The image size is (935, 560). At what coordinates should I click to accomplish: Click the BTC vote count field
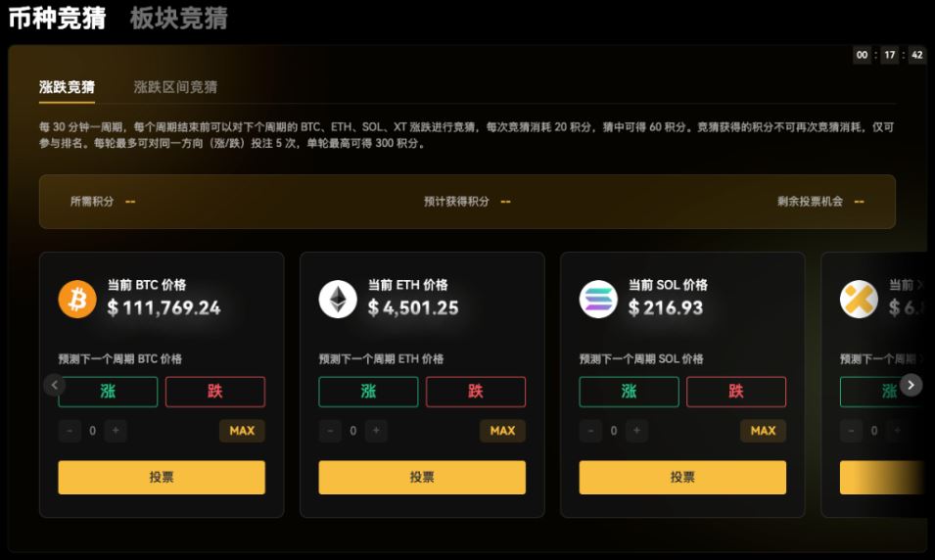pyautogui.click(x=92, y=431)
